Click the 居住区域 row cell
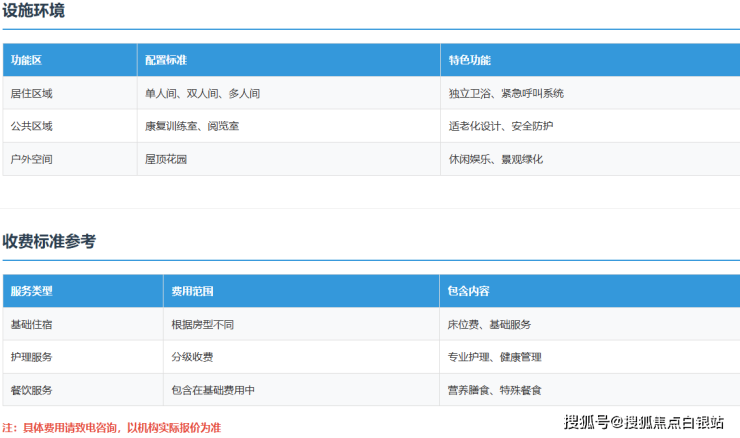The image size is (740, 438). coord(31,93)
